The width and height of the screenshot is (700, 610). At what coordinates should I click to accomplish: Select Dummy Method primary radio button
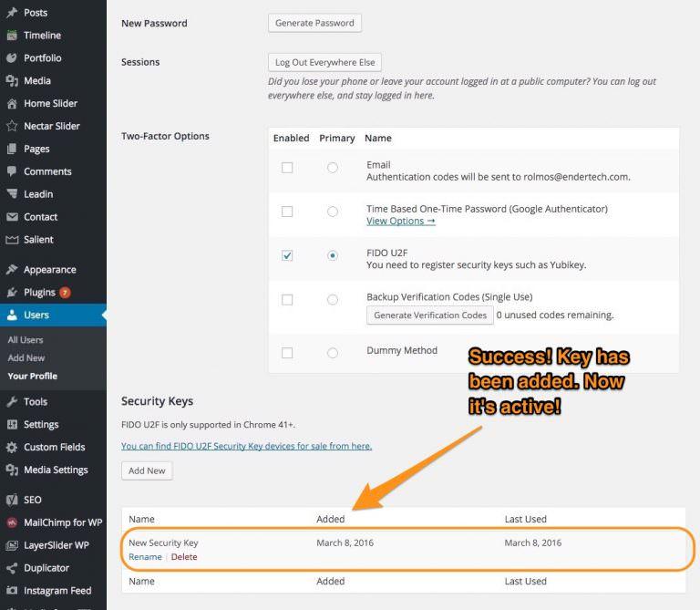pos(332,353)
